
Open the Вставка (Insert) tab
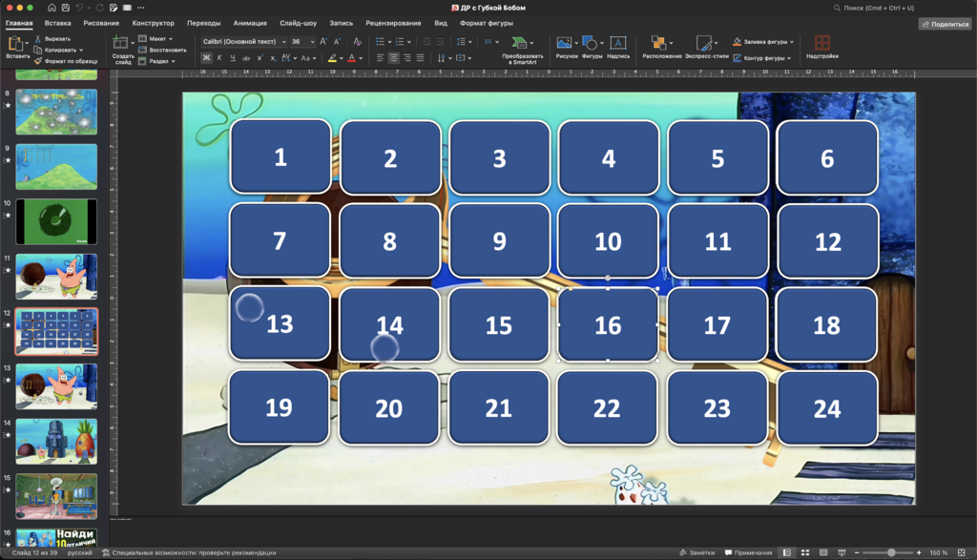(57, 23)
